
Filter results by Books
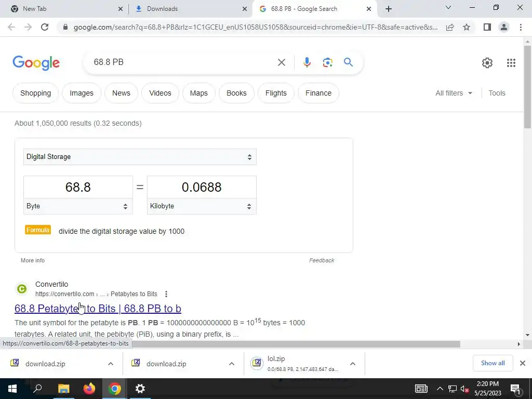point(236,93)
